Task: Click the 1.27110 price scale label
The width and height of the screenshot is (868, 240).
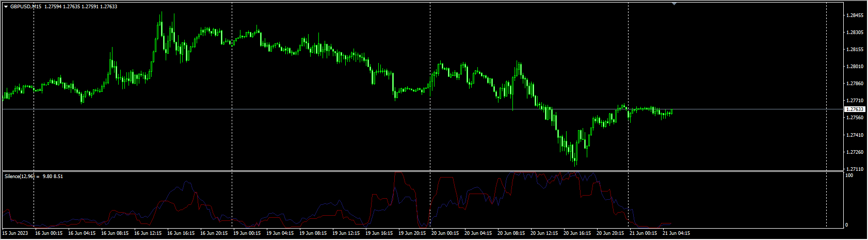Action: [854, 169]
